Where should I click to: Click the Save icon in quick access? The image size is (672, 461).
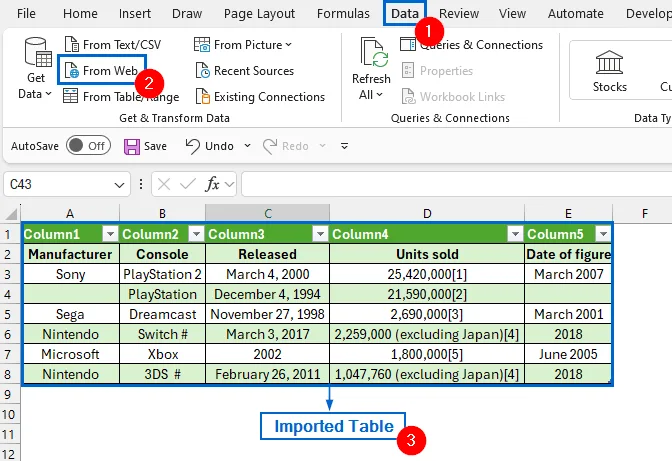[132, 147]
